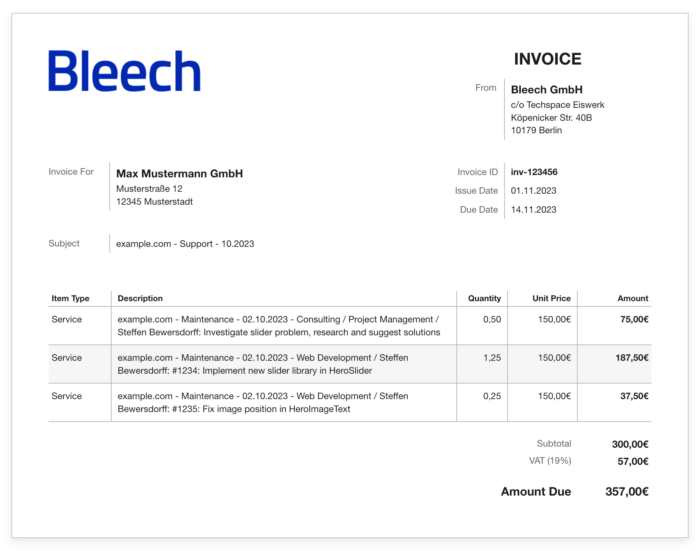Click the Unit Price column header
This screenshot has width=700, height=551.
(551, 298)
